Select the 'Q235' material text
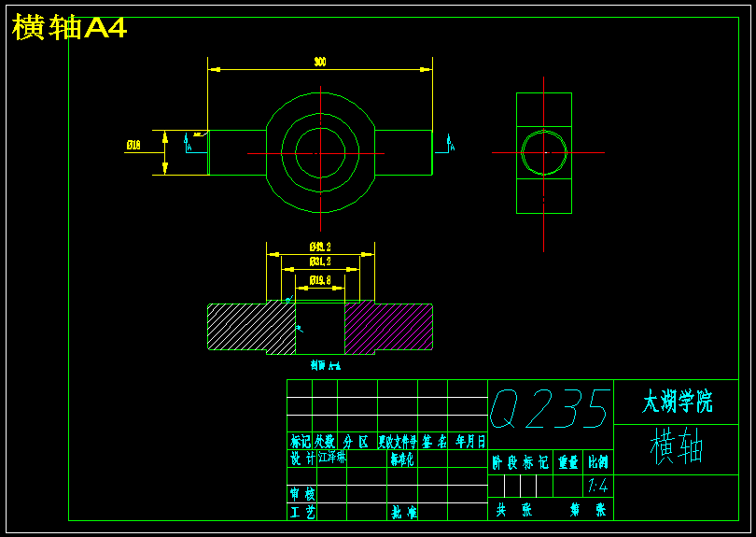 [550, 409]
